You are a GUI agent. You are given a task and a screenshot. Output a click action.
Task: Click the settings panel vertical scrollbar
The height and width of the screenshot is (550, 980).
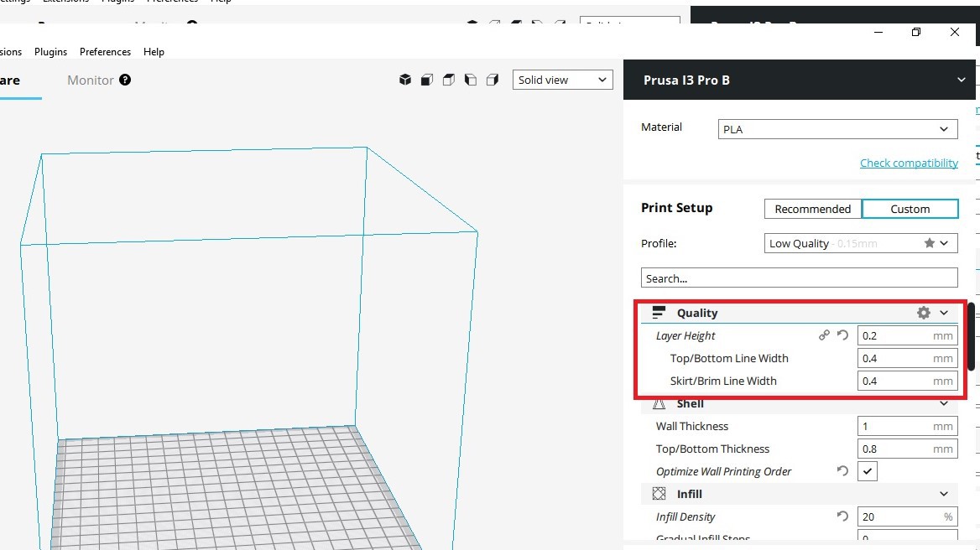(972, 335)
